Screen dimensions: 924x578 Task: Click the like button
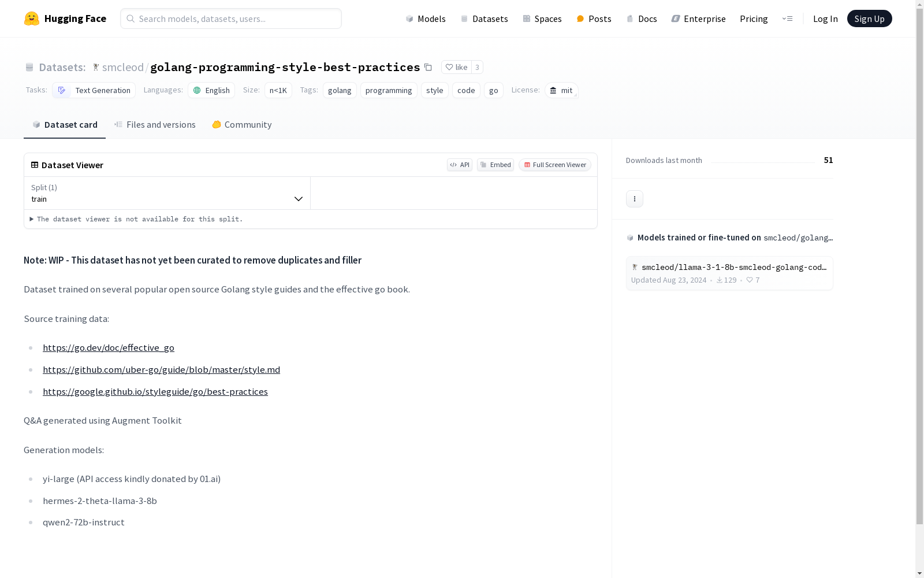point(456,67)
